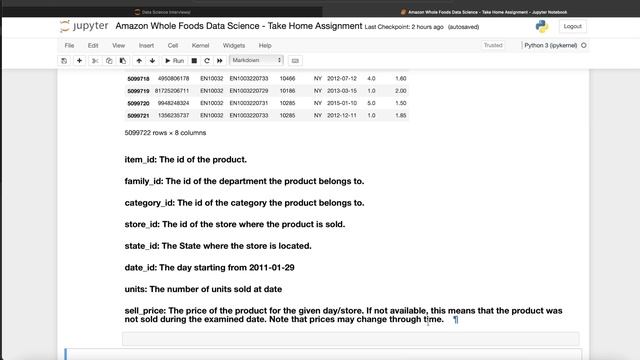Image resolution: width=640 pixels, height=360 pixels.
Task: Click row index 5099719 in the table
Action: pos(138,91)
